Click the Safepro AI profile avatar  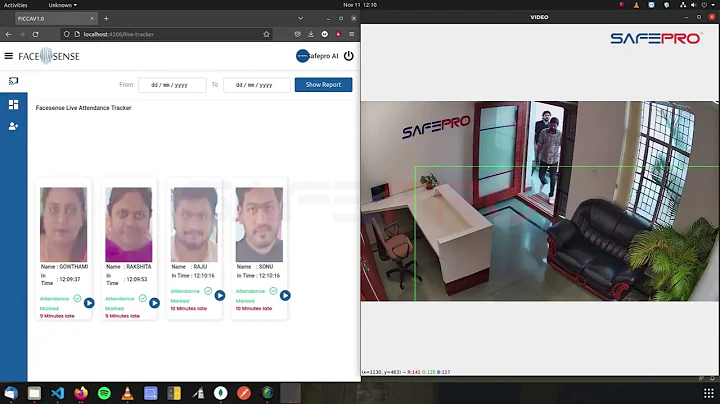(303, 56)
